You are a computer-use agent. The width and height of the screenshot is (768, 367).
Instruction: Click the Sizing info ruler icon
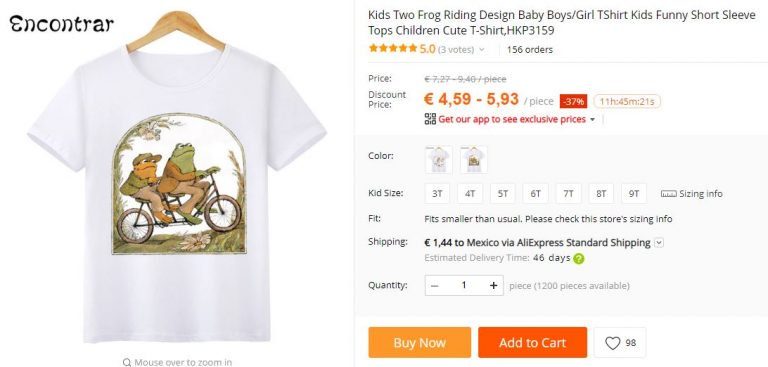(668, 194)
